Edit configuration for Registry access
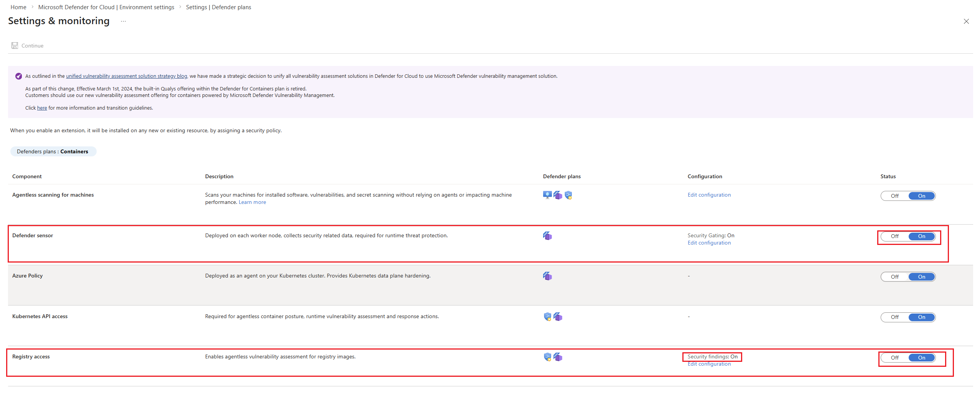 click(x=709, y=364)
